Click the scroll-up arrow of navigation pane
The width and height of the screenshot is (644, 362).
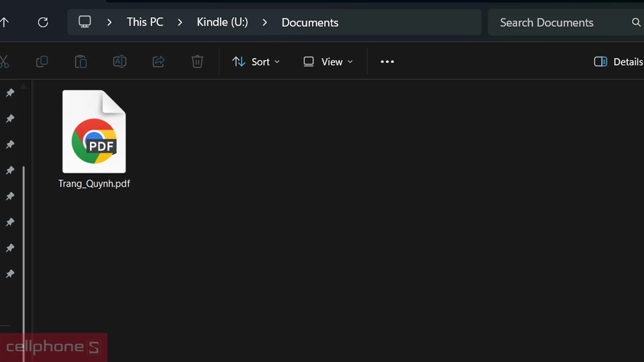click(x=24, y=86)
